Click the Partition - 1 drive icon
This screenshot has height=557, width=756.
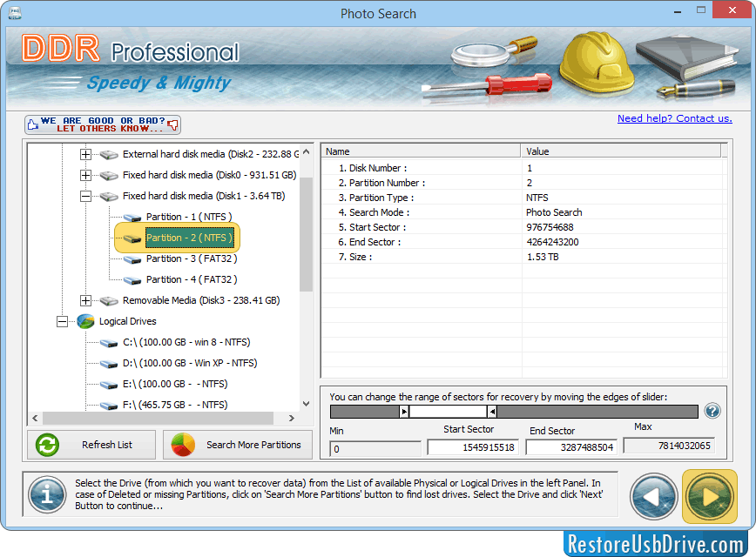coord(132,218)
